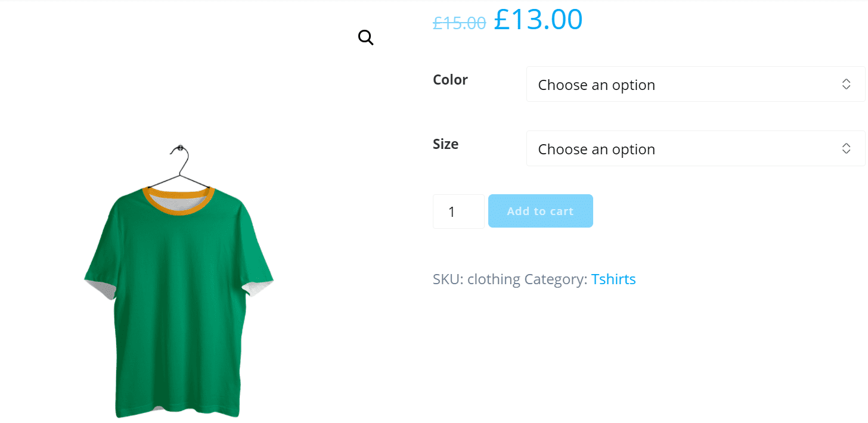Click the Color label
The height and width of the screenshot is (423, 868).
pyautogui.click(x=450, y=79)
